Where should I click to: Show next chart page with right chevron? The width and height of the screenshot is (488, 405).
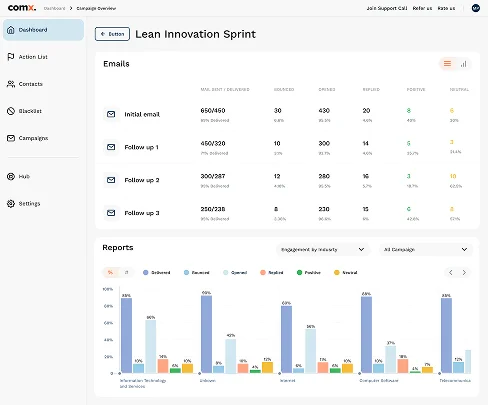click(x=464, y=272)
